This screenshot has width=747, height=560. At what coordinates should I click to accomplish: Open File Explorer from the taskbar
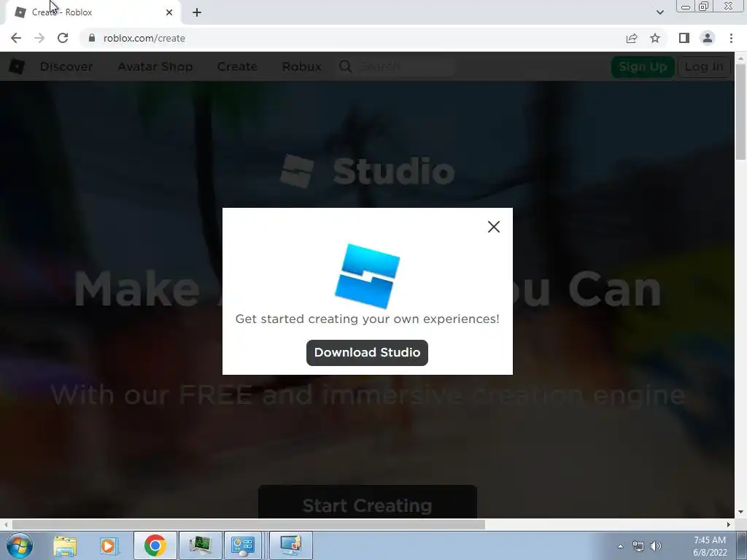tap(65, 545)
